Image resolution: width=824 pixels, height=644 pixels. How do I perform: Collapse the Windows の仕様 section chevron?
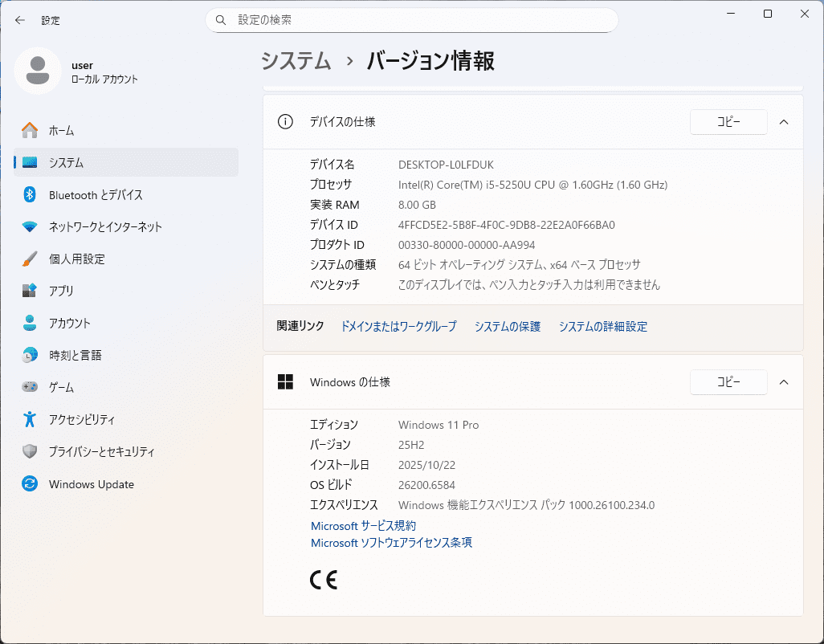pyautogui.click(x=784, y=382)
